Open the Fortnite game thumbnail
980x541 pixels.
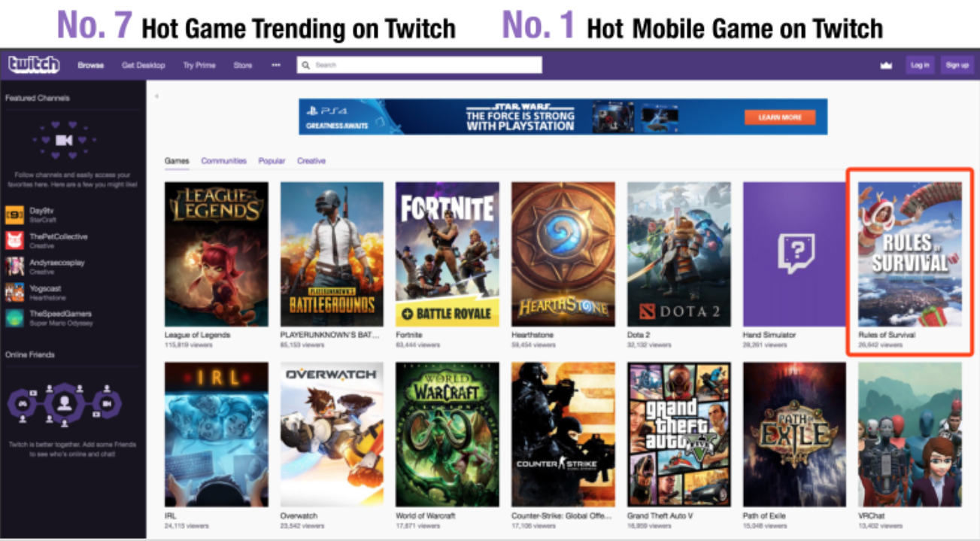[448, 254]
